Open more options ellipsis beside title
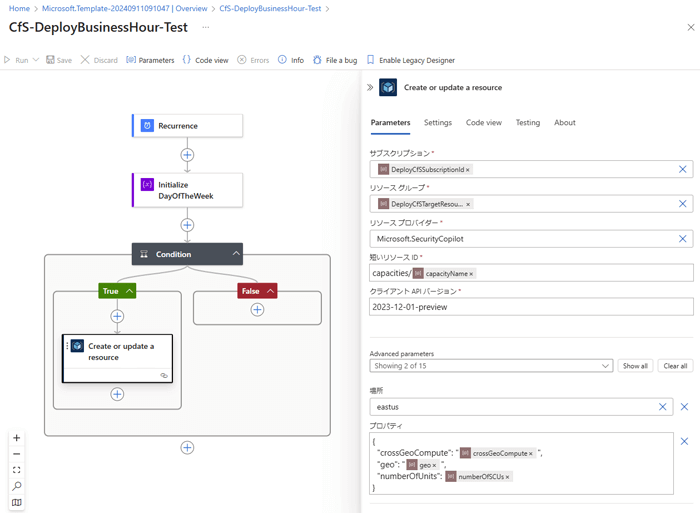 (x=205, y=27)
